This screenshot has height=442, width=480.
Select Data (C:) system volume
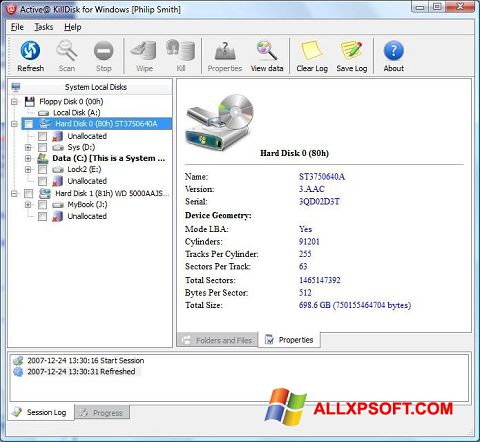point(109,158)
